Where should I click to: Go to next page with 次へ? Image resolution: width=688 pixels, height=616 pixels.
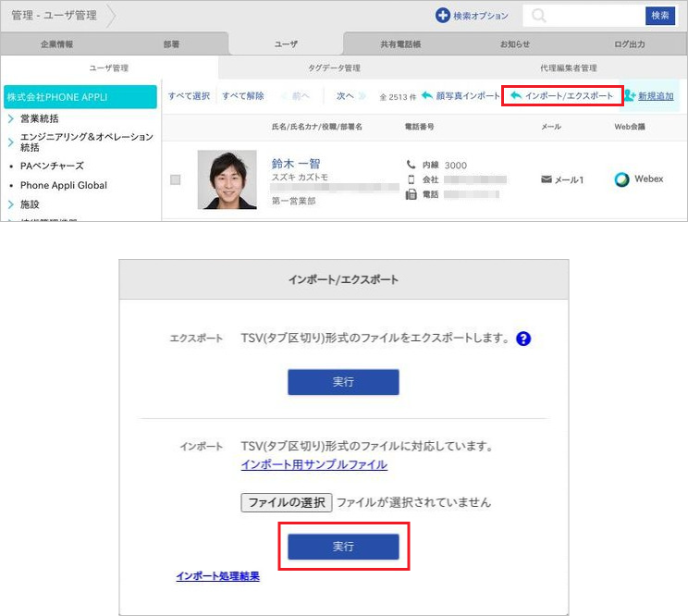coord(347,95)
